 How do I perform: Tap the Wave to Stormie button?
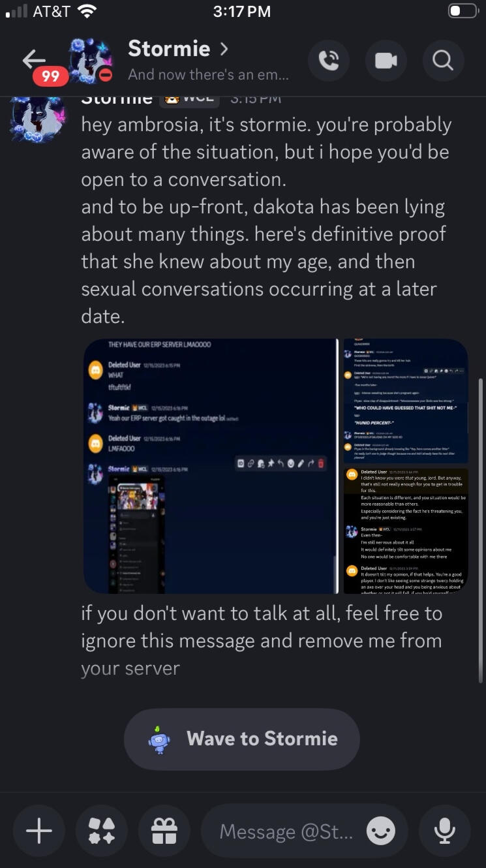[x=241, y=739]
